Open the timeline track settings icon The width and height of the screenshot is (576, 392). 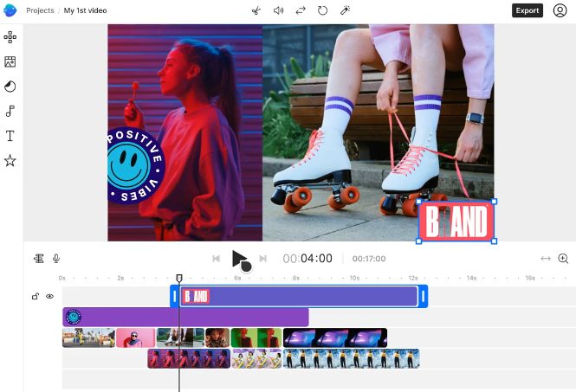coord(39,259)
